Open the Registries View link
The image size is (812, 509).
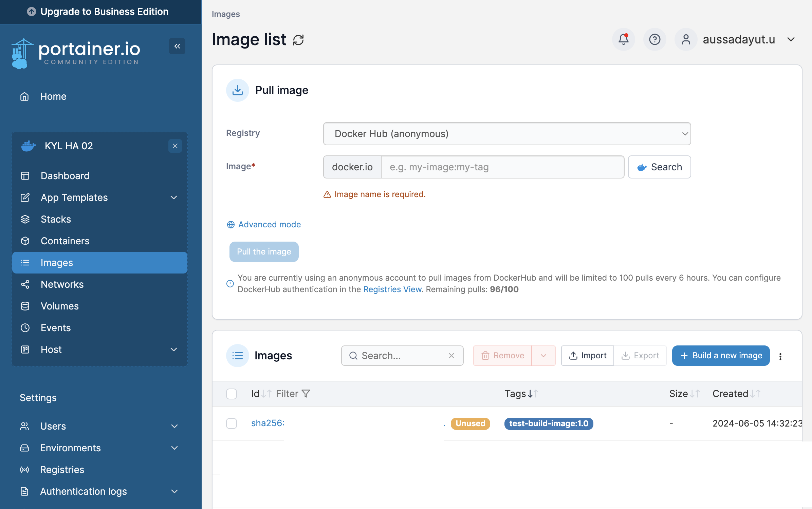(392, 289)
